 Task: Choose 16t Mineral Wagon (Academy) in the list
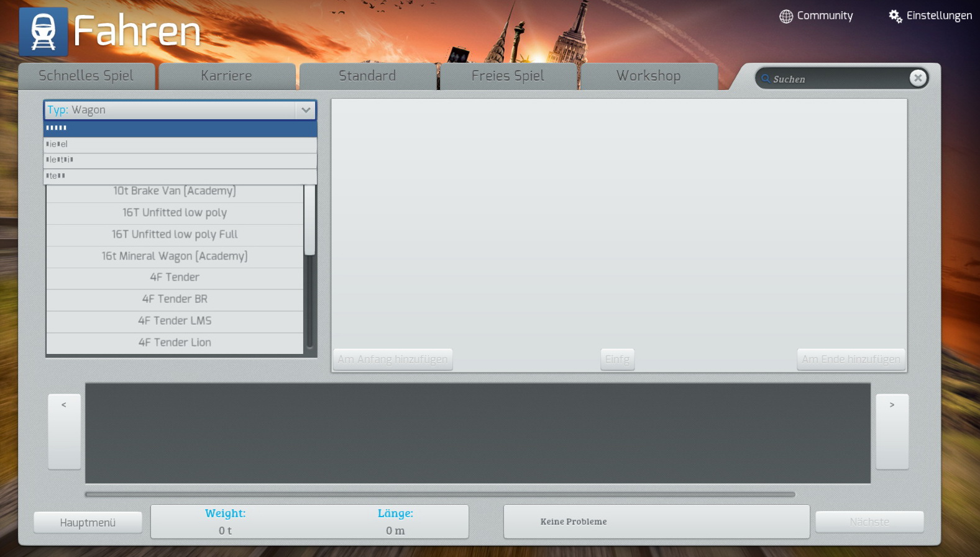(175, 256)
